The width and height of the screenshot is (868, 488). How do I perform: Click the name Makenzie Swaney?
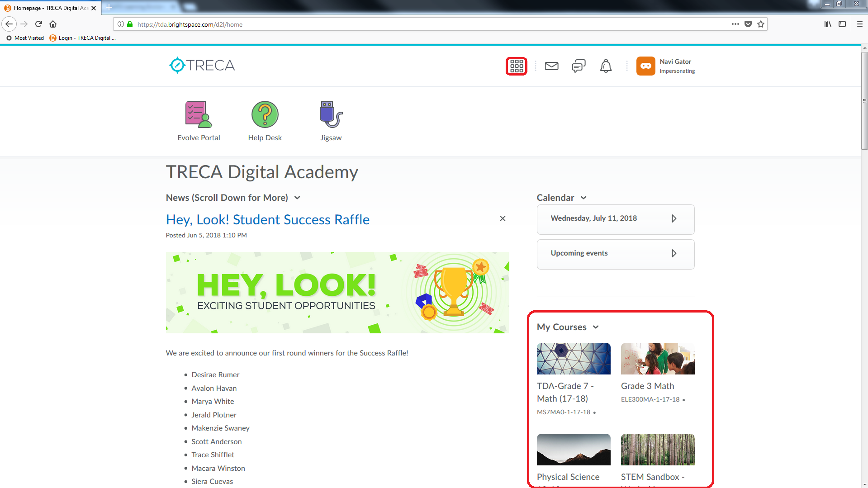pyautogui.click(x=220, y=428)
